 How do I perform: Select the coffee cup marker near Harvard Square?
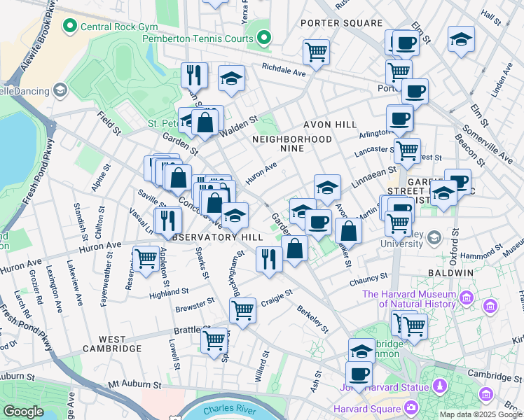pos(359,374)
